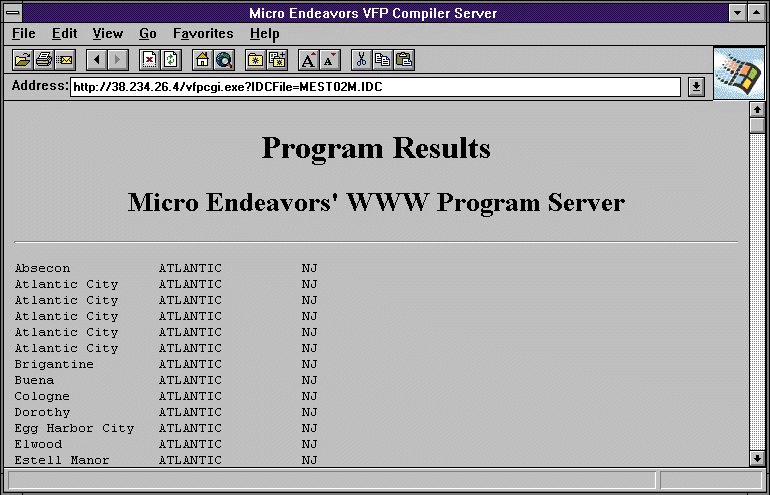The height and width of the screenshot is (495, 770).
Task: Refresh the page using the toolbar icon
Action: [x=171, y=60]
